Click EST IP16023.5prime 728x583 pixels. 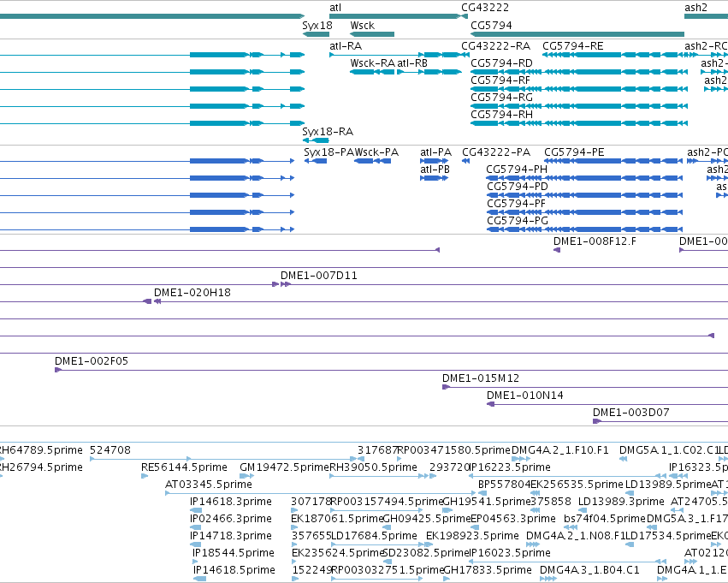click(510, 554)
